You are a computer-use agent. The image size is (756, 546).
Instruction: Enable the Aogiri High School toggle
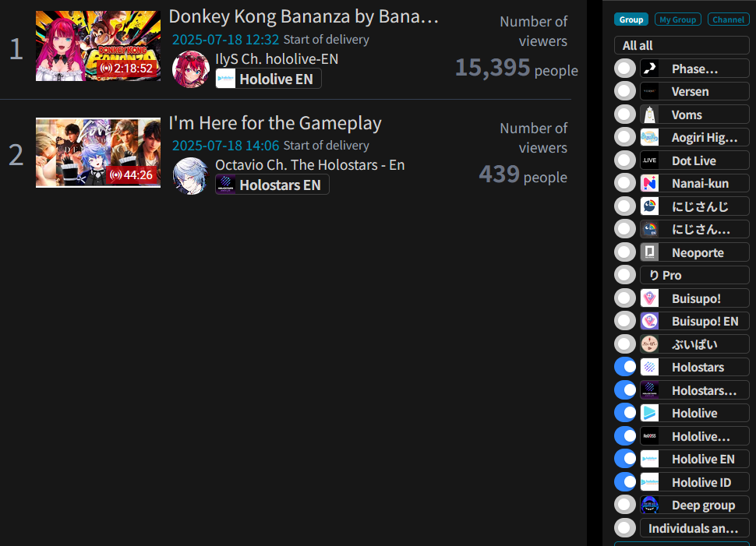(x=625, y=137)
